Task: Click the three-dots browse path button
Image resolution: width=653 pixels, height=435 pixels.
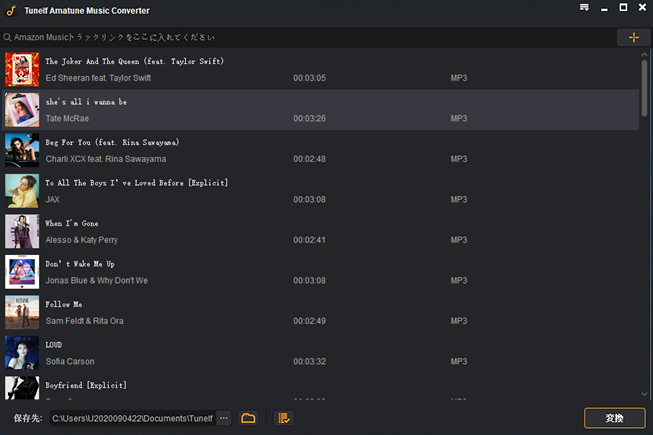Action: coord(224,418)
